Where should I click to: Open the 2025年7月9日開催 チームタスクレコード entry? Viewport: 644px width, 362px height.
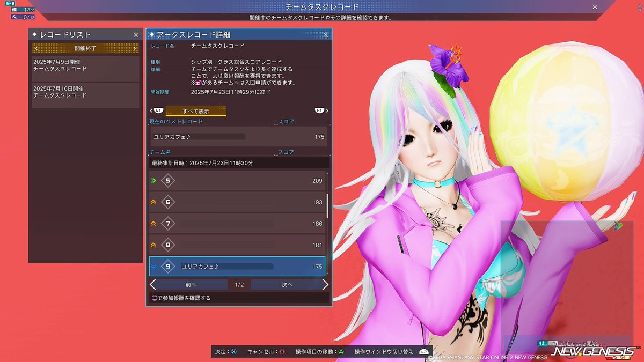coord(86,69)
